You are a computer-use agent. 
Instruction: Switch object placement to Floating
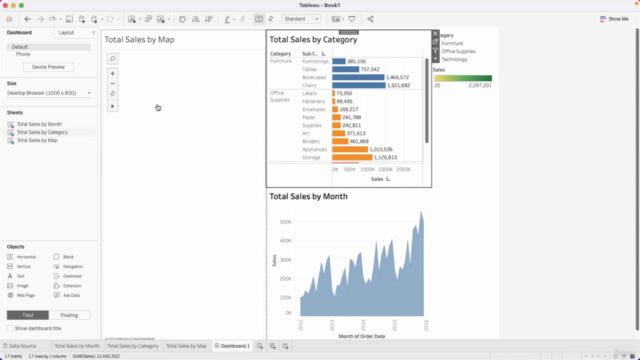pos(69,315)
